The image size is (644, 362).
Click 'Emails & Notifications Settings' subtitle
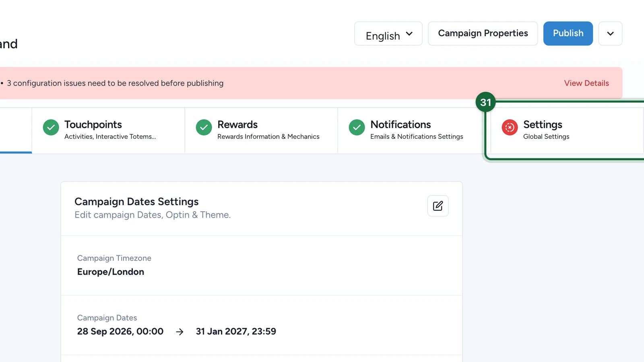(417, 137)
